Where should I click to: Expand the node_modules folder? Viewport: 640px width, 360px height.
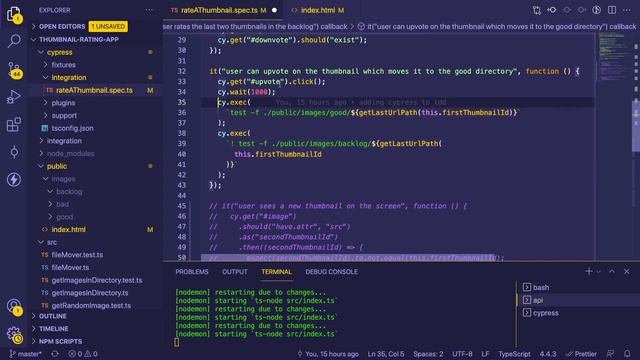click(x=70, y=153)
